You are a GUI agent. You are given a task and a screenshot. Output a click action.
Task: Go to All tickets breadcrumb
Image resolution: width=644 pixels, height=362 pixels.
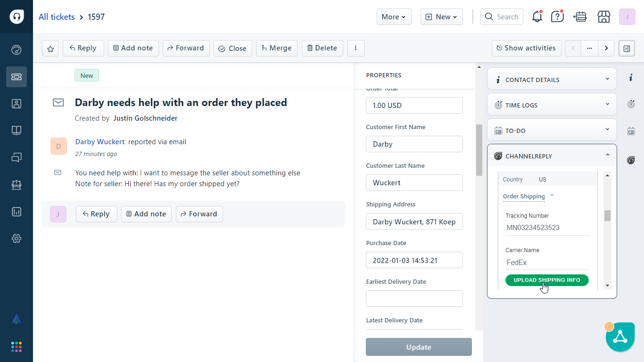pyautogui.click(x=57, y=17)
